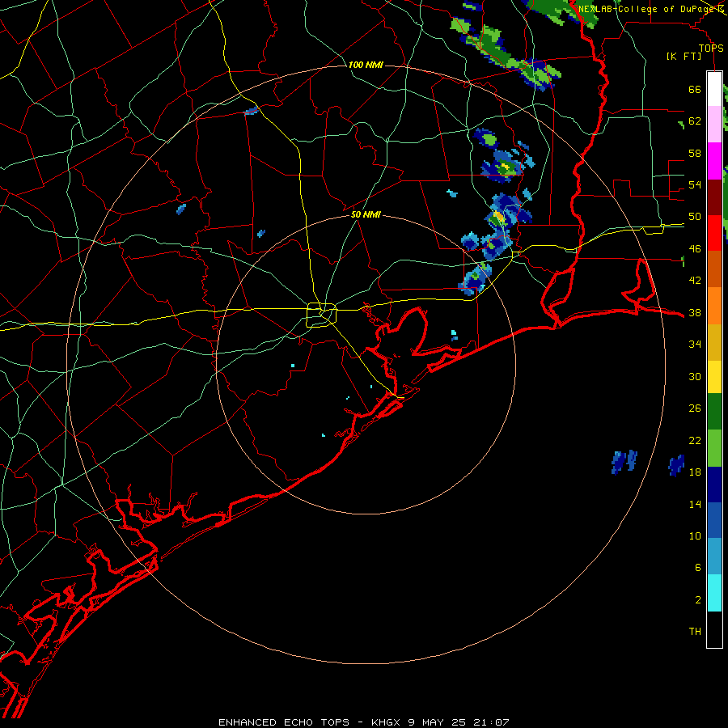This screenshot has width=728, height=728.
Task: Click the 34 legend value
Action: [695, 345]
